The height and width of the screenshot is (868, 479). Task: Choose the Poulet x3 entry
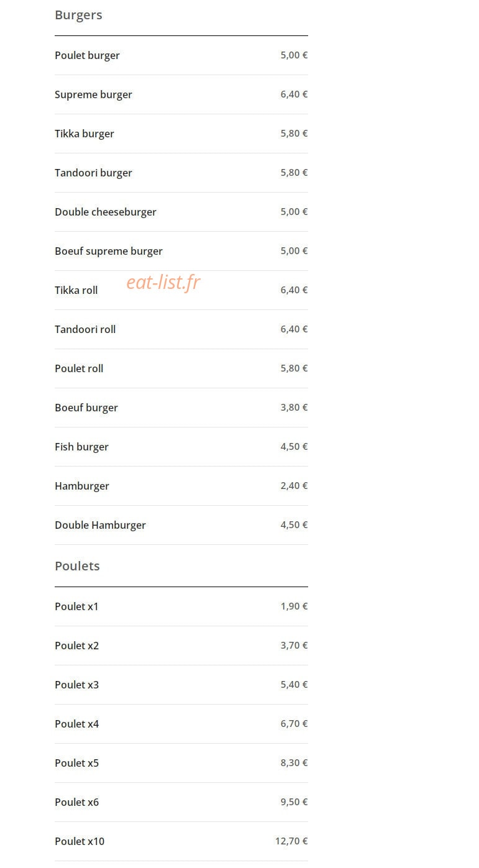click(x=181, y=685)
